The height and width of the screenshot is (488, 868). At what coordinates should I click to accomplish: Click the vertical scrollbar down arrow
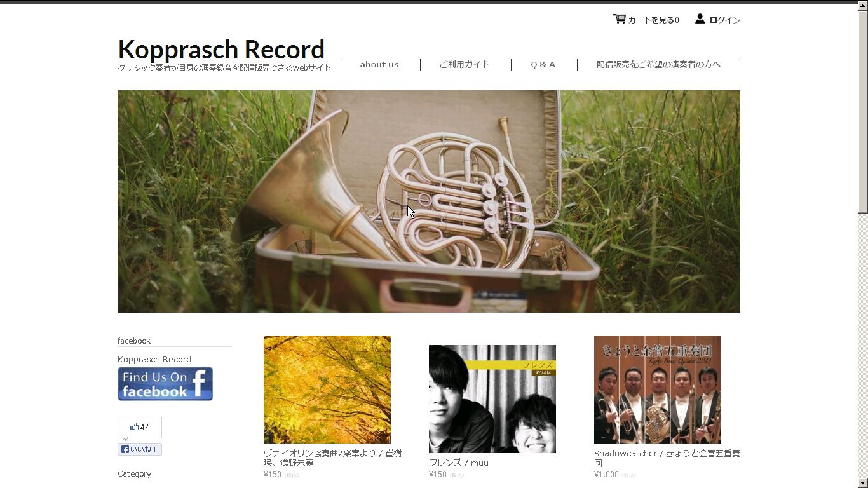click(x=863, y=483)
